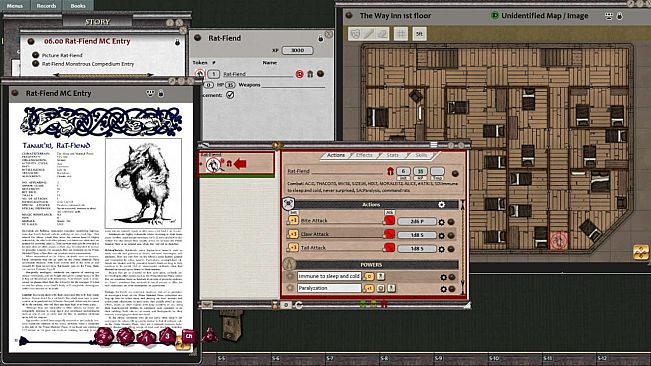Screen dimensions: 651x366
Task: Click the red active-turn arrow icon
Action: coord(240,164)
